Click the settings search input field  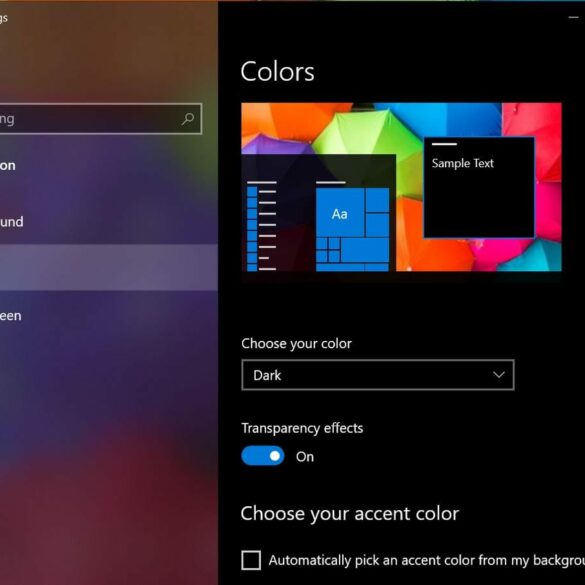coord(101,119)
